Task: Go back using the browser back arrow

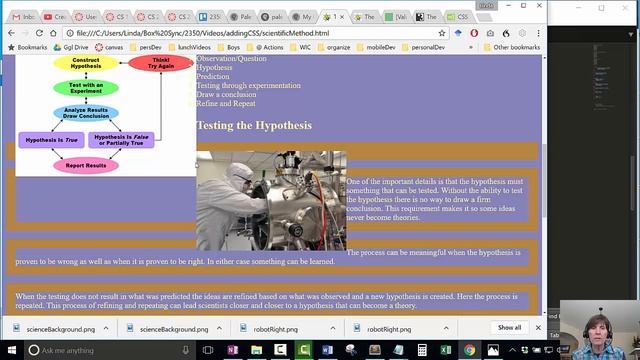Action: (x=11, y=33)
